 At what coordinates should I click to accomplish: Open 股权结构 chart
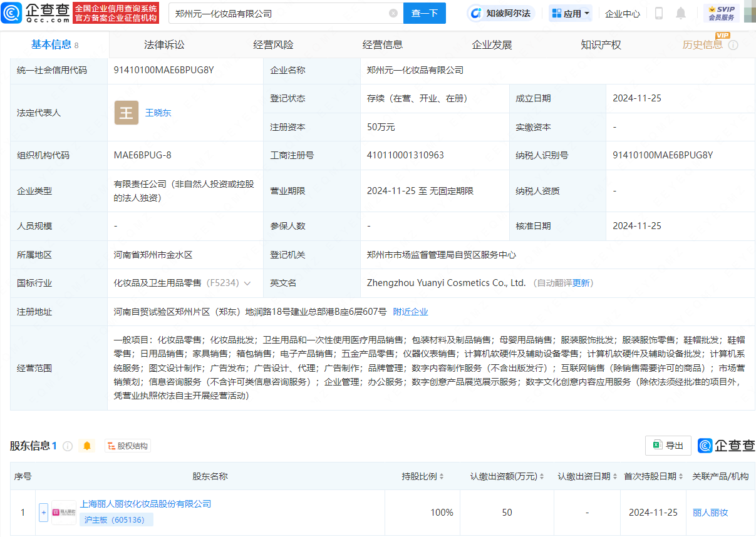point(128,446)
